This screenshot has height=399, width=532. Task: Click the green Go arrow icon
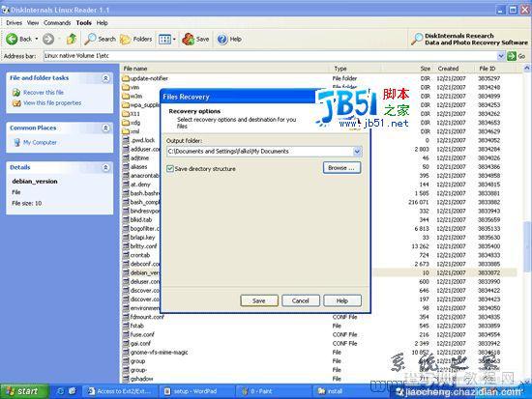tap(512, 56)
